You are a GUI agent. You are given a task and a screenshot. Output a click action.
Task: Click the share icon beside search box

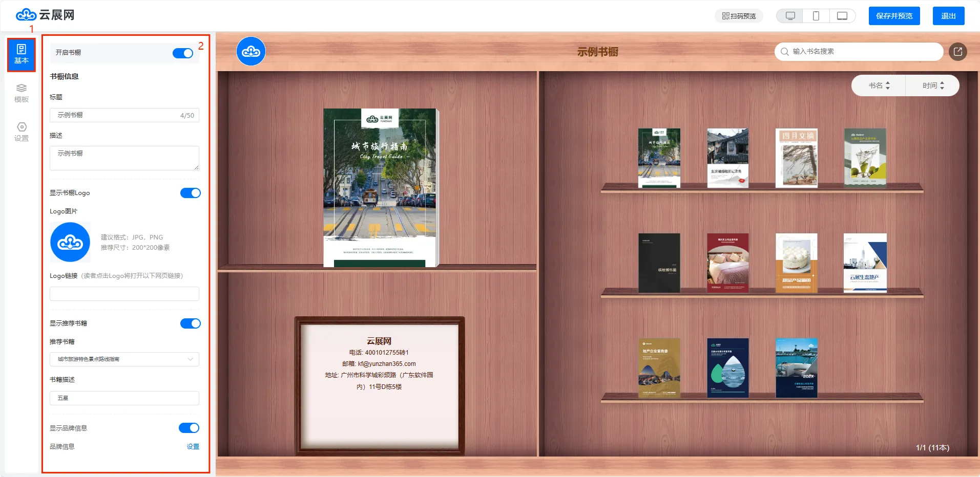[x=958, y=51]
